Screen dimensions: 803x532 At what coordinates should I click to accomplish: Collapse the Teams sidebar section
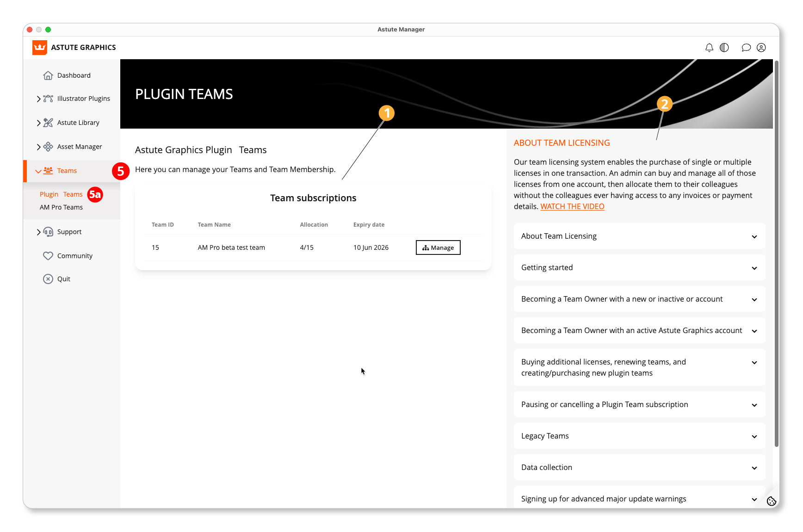[39, 171]
